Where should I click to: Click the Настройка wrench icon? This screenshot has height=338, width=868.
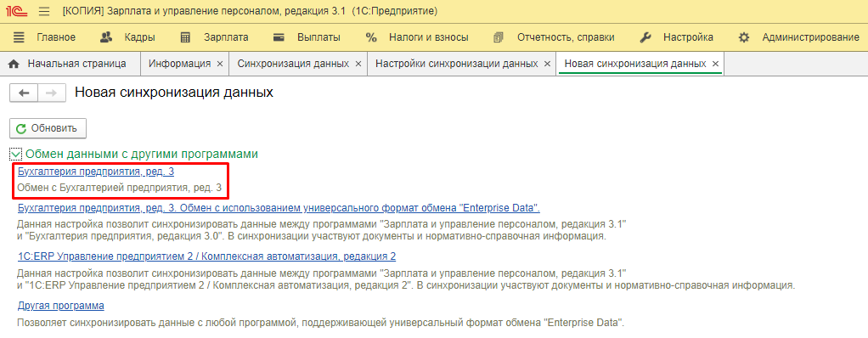click(645, 37)
